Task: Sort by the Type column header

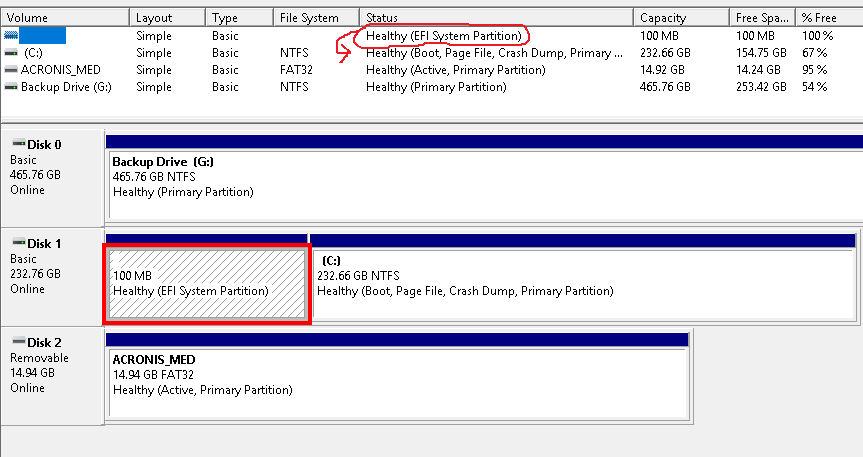Action: pyautogui.click(x=239, y=18)
